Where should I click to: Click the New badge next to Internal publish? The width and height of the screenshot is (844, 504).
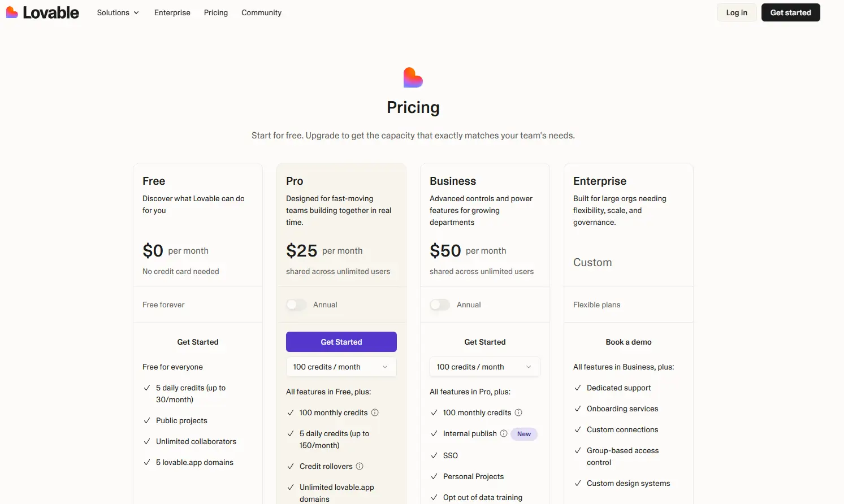pos(524,434)
